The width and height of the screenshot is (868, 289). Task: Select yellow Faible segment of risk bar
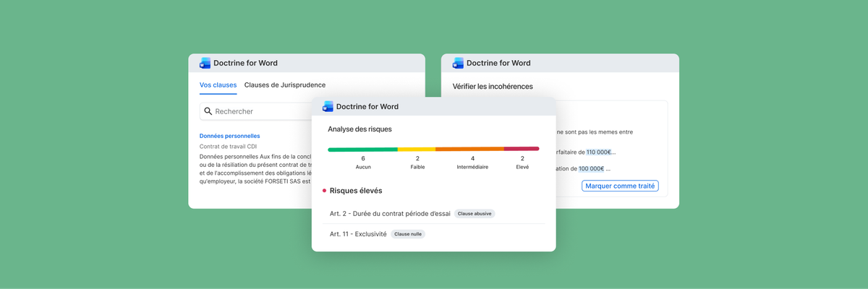[417, 149]
